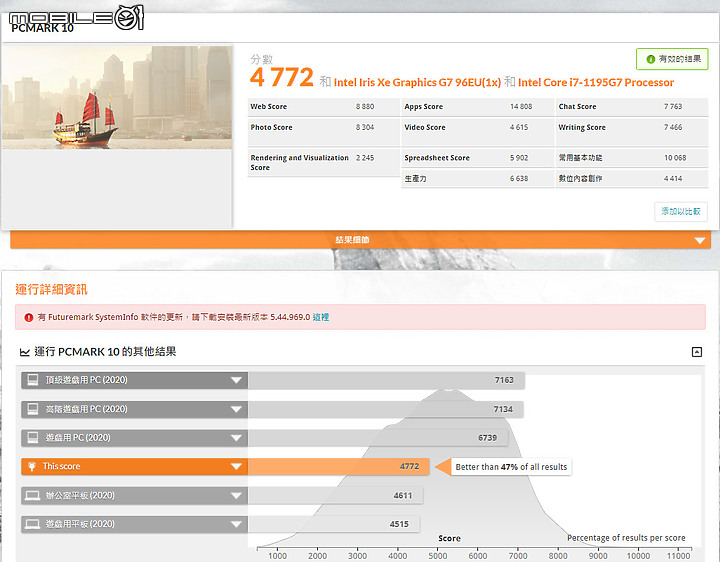Click the Apps Score value 14 808

click(521, 107)
